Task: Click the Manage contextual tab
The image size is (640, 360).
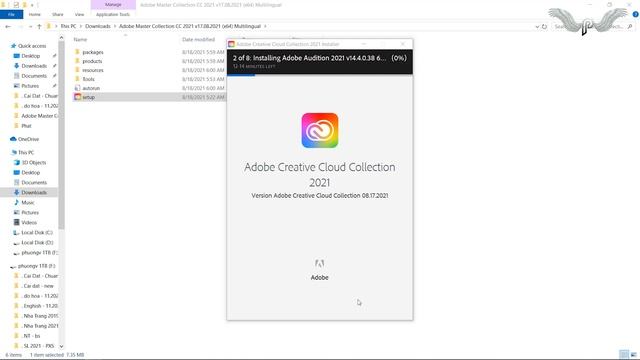Action: [x=113, y=4]
